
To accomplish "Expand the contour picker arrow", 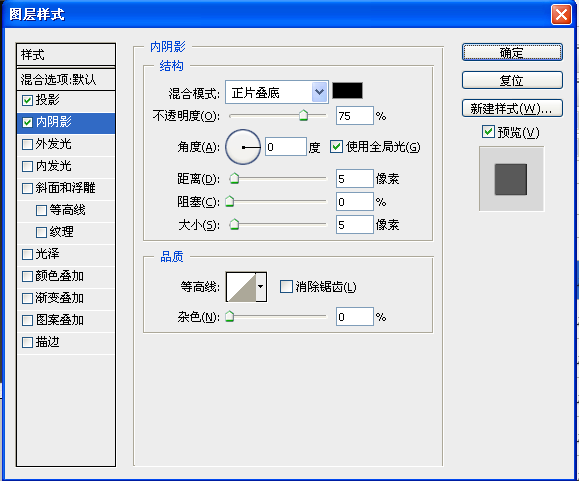I will [261, 287].
